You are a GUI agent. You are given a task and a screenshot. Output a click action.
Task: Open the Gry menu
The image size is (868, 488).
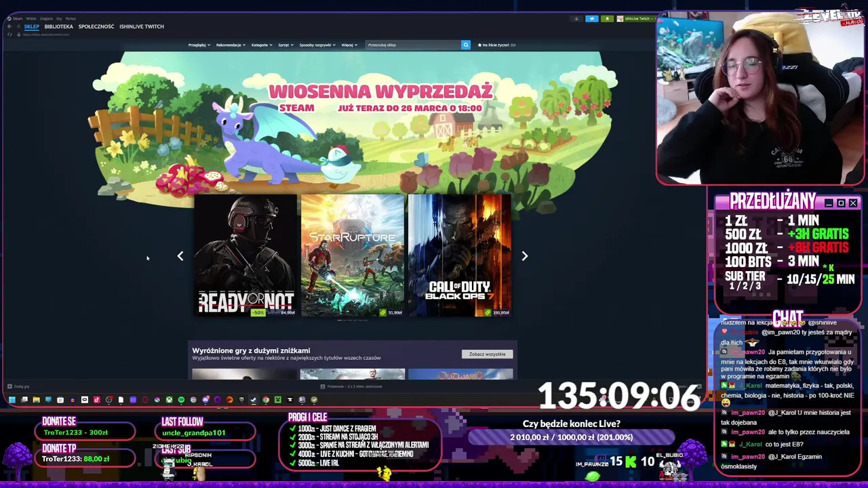(x=59, y=18)
